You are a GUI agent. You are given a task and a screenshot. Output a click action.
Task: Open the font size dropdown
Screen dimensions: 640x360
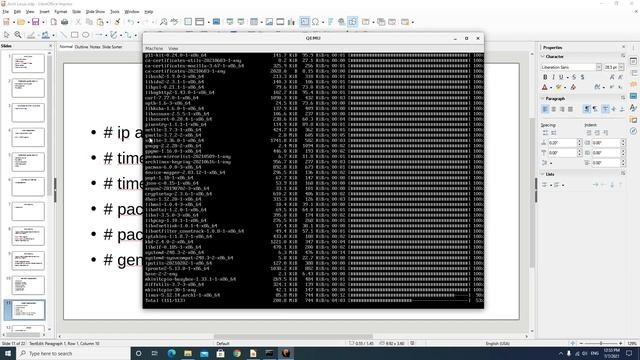click(621, 67)
